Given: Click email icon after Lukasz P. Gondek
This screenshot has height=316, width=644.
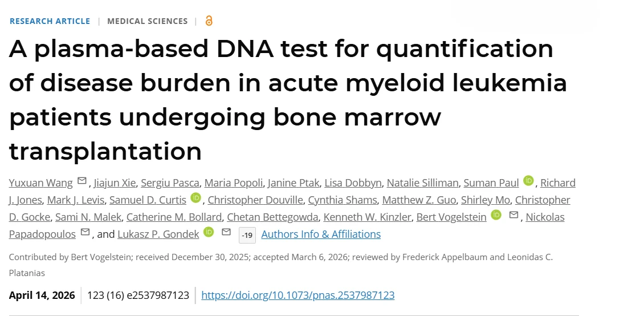Looking at the screenshot, I should click(226, 232).
